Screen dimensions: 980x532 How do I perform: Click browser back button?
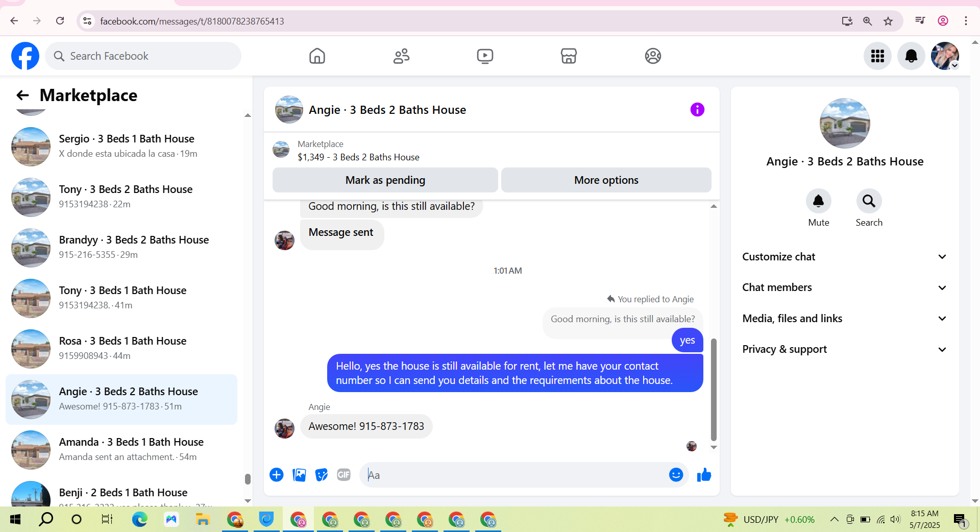click(14, 21)
